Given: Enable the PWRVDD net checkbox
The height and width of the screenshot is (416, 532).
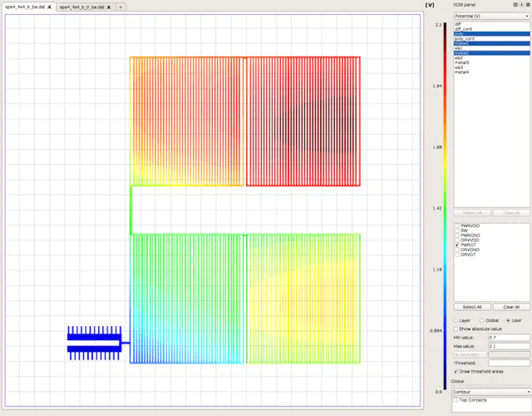Looking at the screenshot, I should tap(457, 225).
